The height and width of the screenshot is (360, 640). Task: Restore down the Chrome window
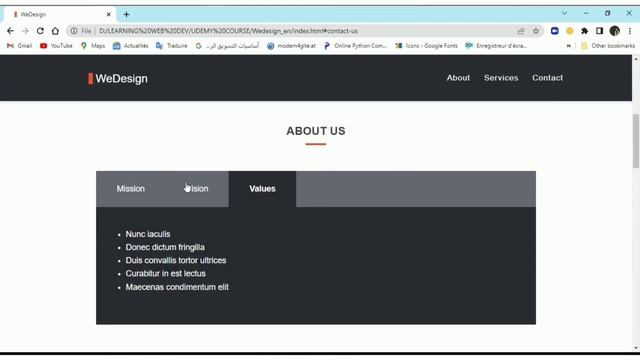(607, 13)
